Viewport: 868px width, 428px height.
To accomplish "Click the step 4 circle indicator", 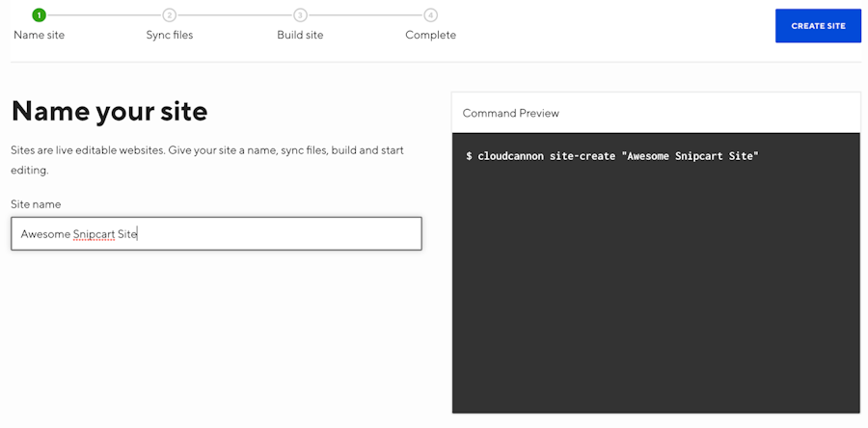I will (430, 14).
